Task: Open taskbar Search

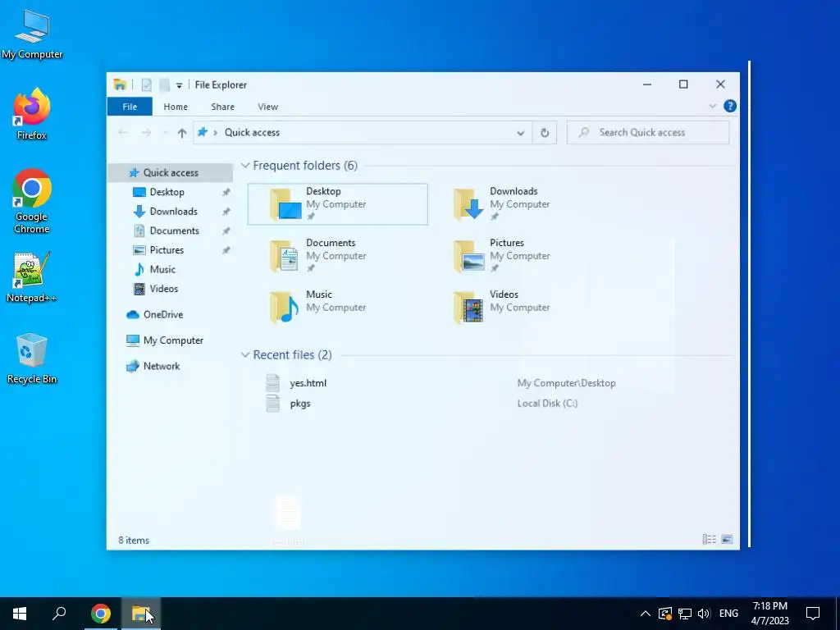Action: pyautogui.click(x=59, y=614)
